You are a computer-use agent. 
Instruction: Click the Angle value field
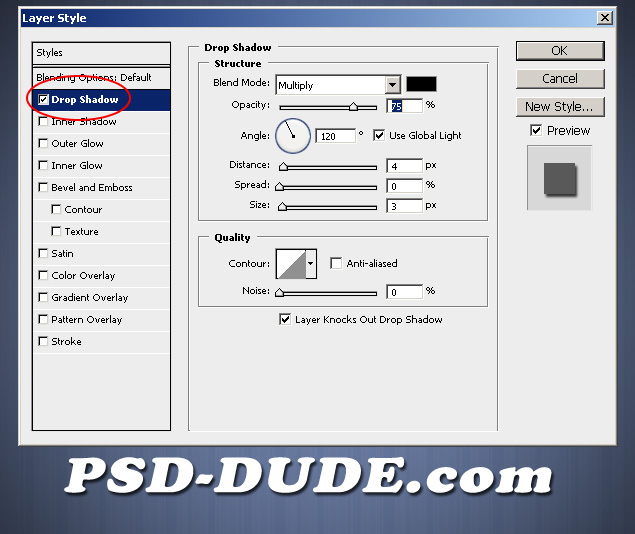(x=335, y=136)
